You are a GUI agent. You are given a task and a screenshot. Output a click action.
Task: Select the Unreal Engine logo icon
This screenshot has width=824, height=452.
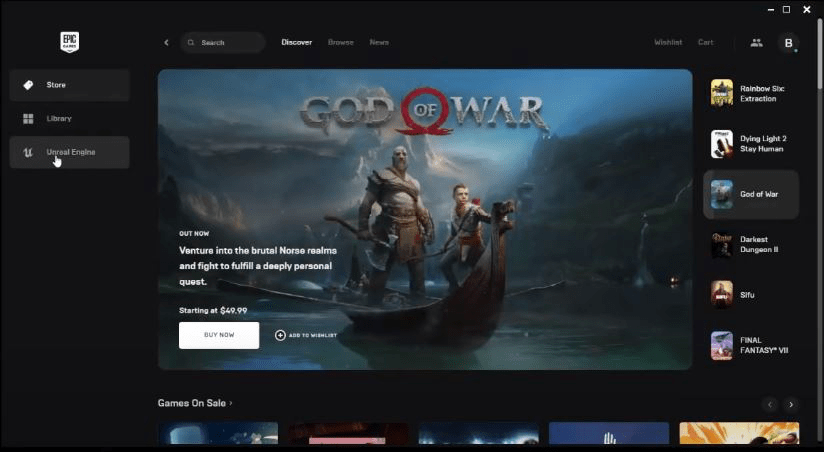(28, 152)
